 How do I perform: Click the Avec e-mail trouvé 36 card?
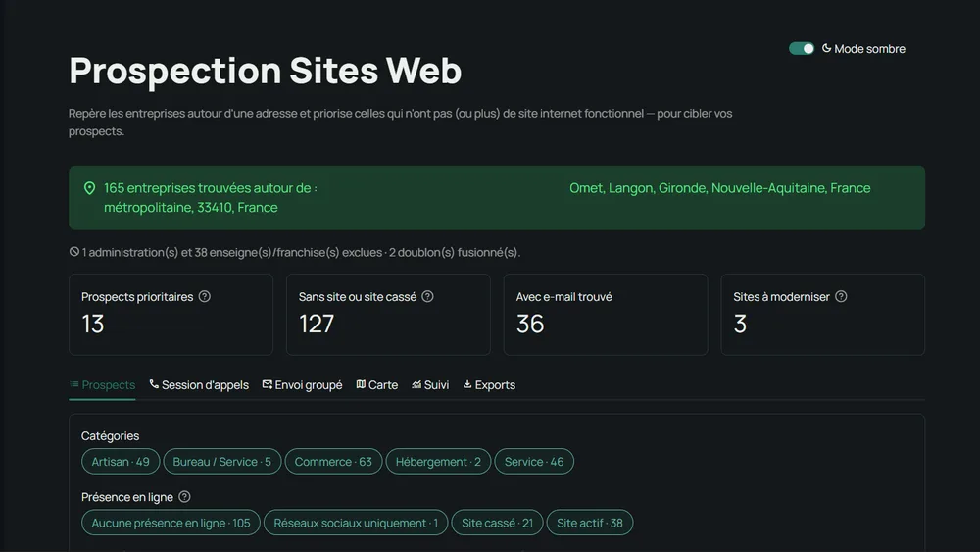[606, 315]
